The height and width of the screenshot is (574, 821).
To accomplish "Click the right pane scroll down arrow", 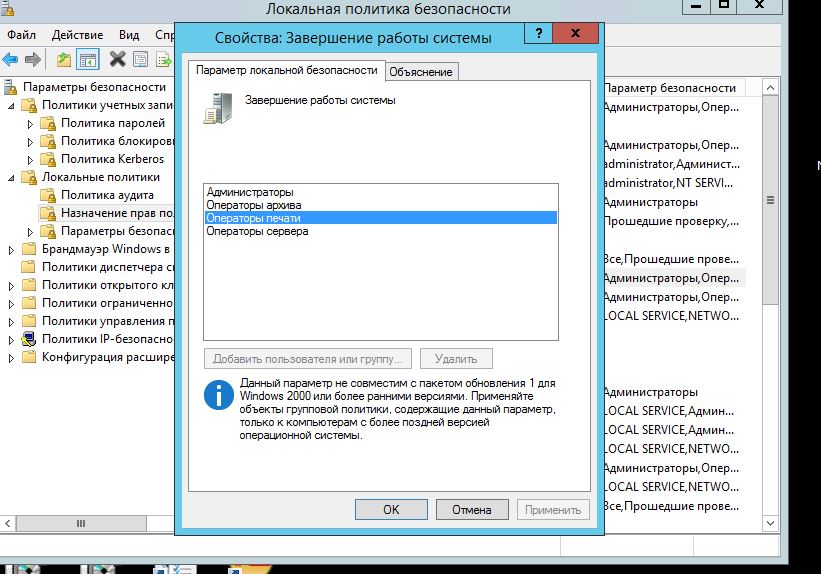I will coord(770,523).
